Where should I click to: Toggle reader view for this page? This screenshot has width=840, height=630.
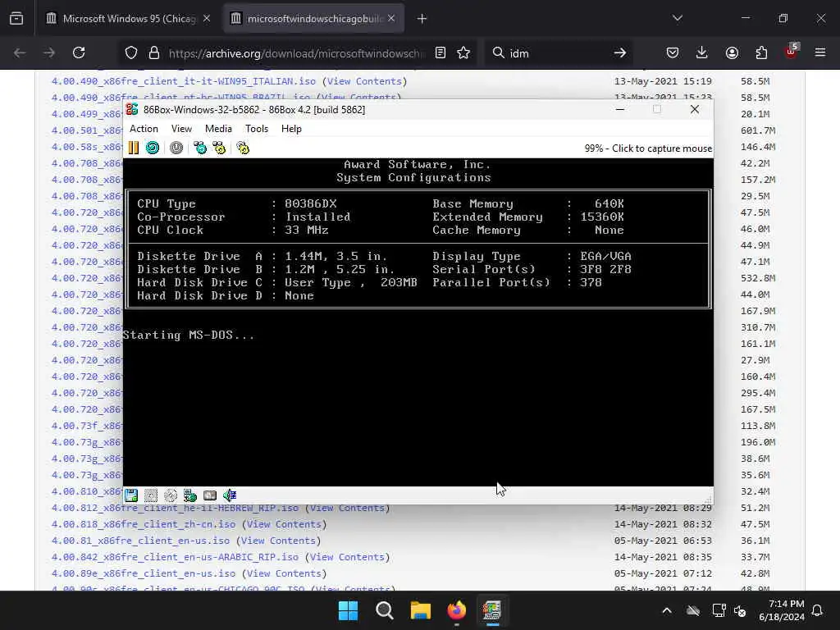(x=441, y=52)
